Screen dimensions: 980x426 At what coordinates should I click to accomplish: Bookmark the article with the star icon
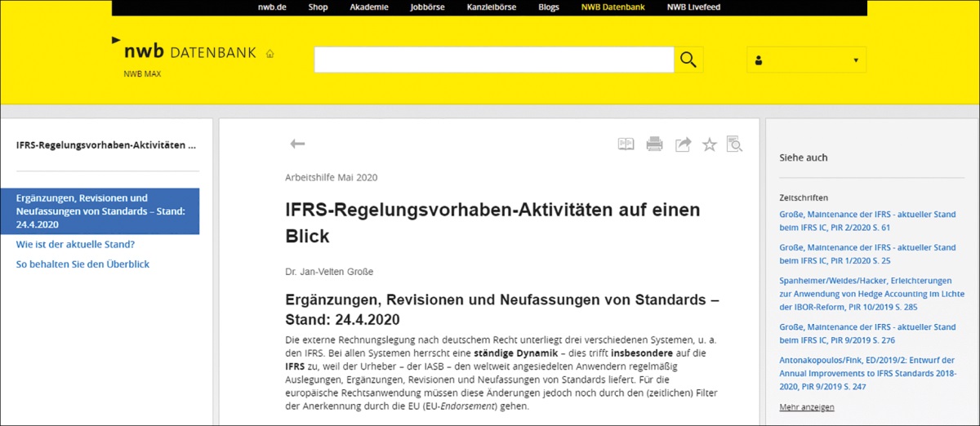pos(710,144)
